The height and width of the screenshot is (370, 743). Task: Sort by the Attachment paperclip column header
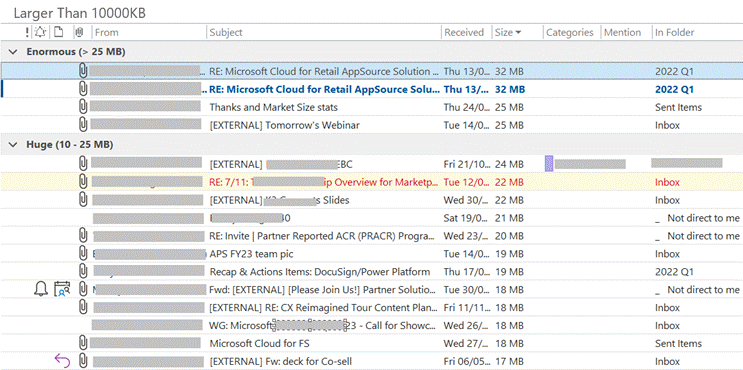[79, 32]
